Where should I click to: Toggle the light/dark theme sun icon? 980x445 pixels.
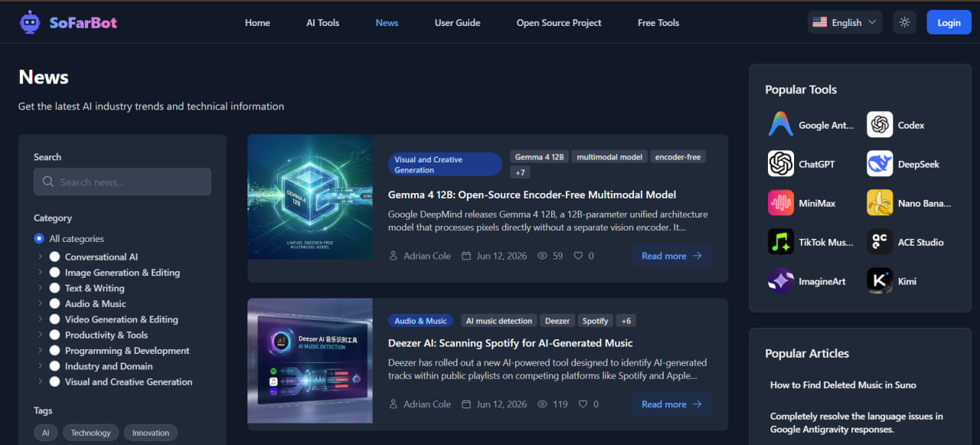coord(904,22)
